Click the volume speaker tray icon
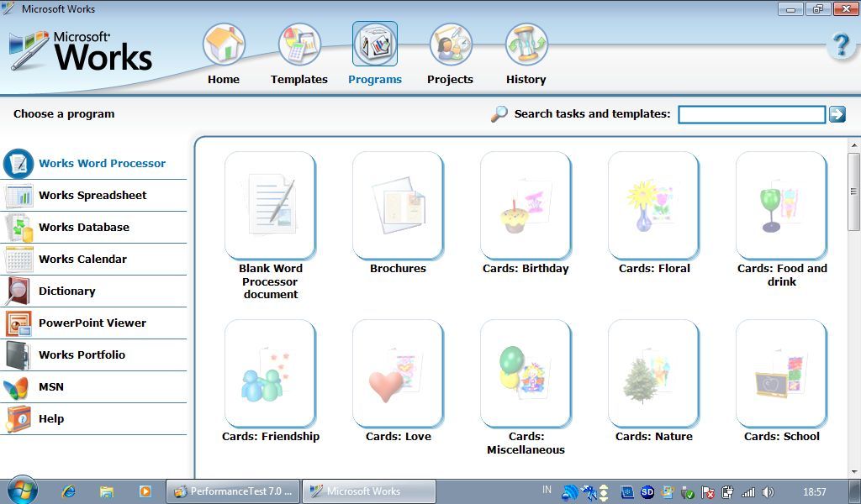The width and height of the screenshot is (861, 504). pos(768,492)
